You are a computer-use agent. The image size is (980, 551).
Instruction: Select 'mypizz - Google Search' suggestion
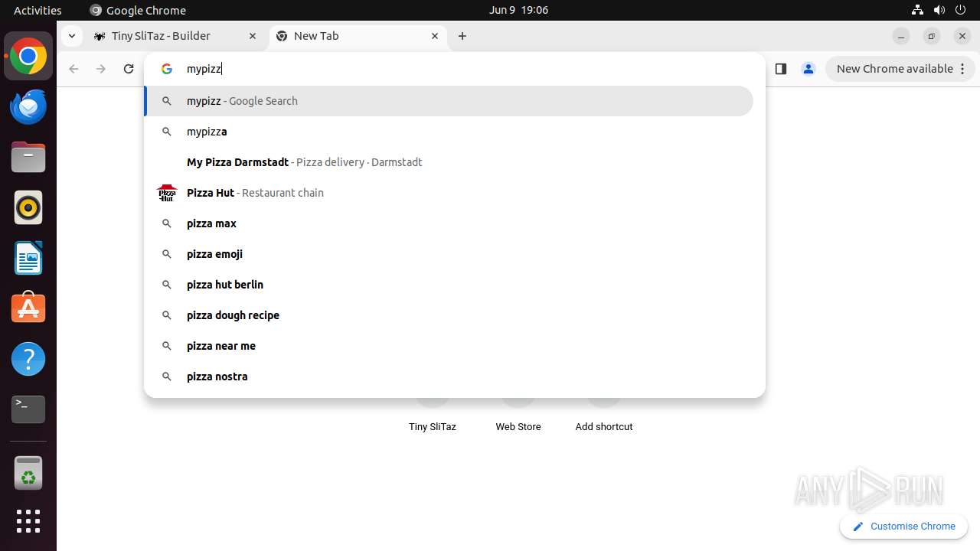(x=449, y=101)
